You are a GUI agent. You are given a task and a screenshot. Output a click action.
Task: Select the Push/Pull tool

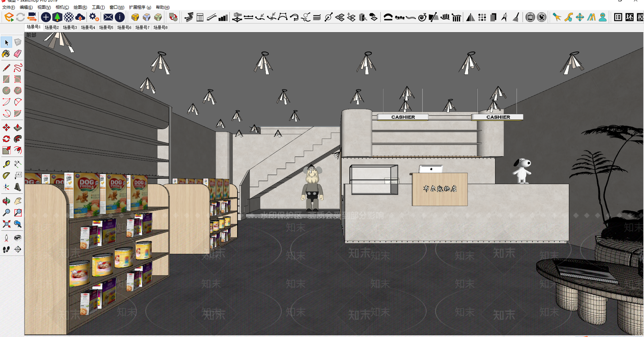[18, 128]
